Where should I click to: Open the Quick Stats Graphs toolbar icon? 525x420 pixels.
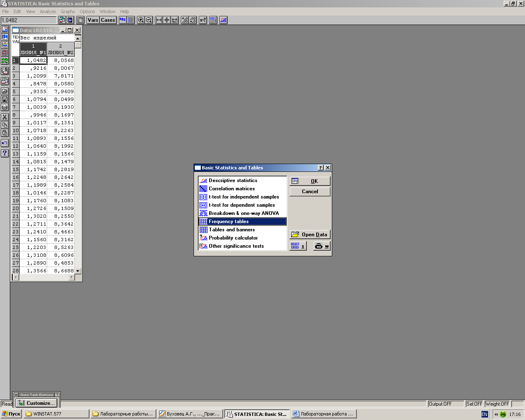click(x=224, y=20)
